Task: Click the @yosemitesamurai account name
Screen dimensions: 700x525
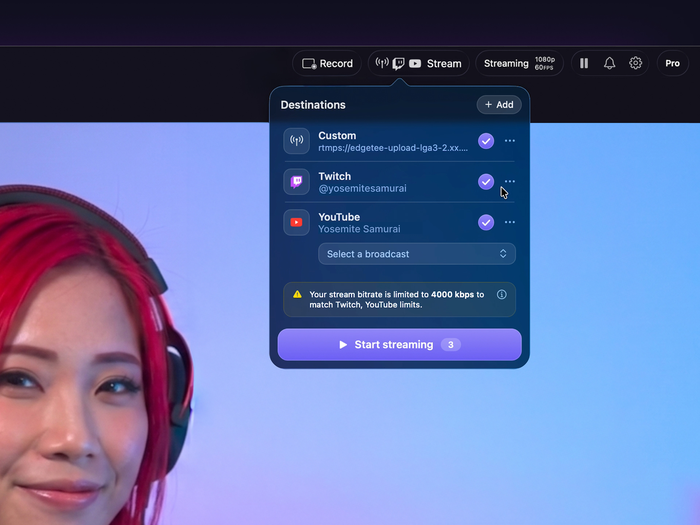Action: pyautogui.click(x=362, y=188)
